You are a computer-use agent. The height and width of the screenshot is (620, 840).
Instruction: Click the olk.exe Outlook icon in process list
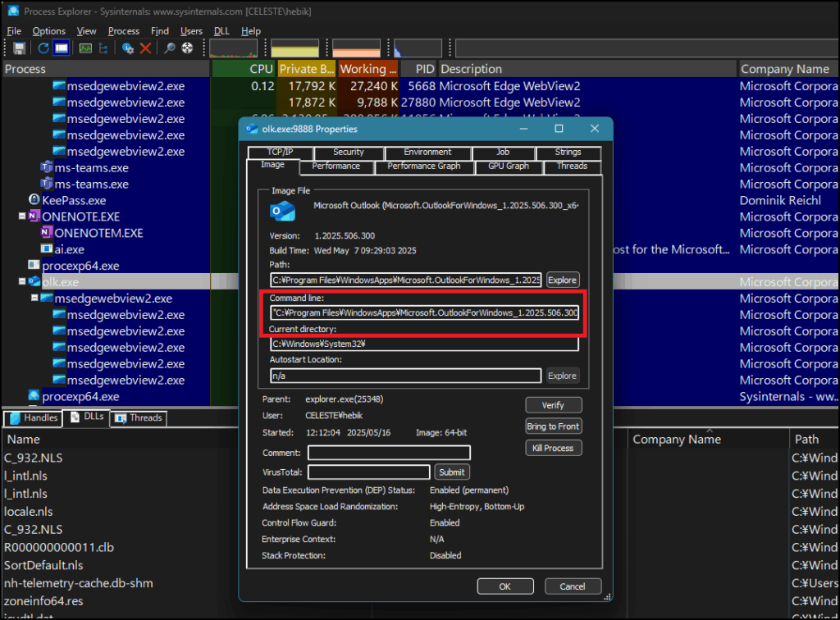[x=34, y=281]
